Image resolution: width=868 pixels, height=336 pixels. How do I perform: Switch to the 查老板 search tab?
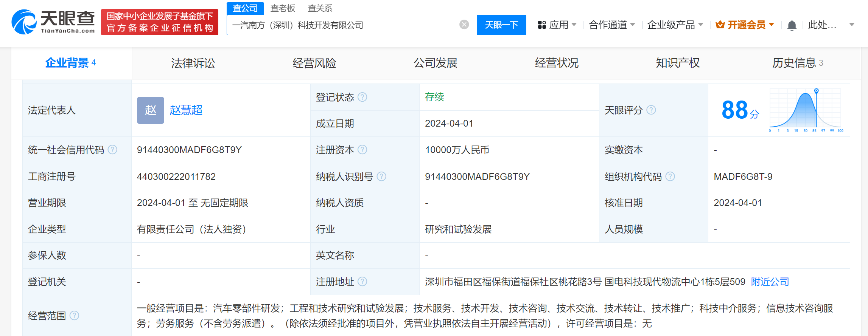[x=282, y=8]
